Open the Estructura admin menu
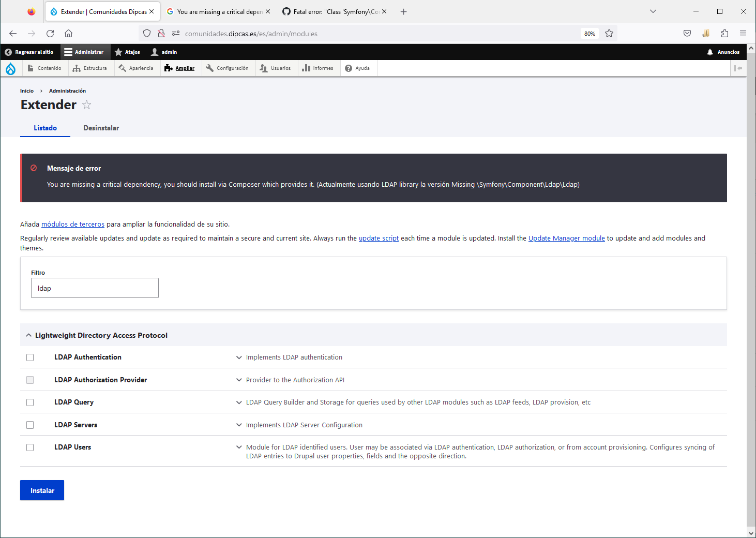The height and width of the screenshot is (538, 756). click(90, 68)
